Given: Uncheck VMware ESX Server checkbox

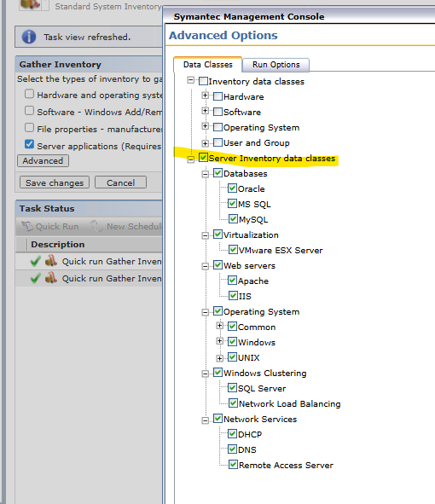Looking at the screenshot, I should 233,250.
